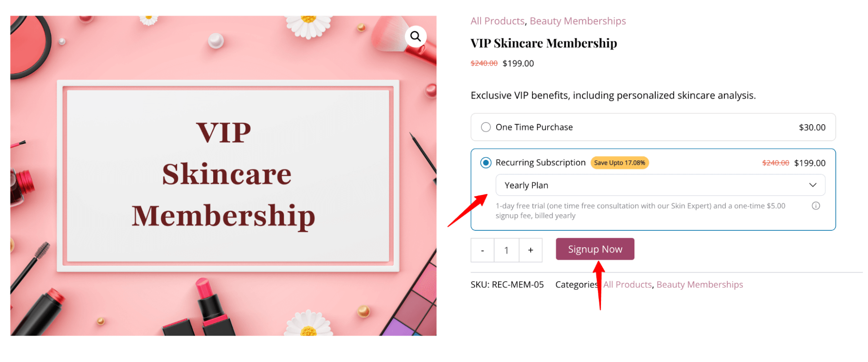The height and width of the screenshot is (362, 868).
Task: Click the discounted $199.00 price text
Action: point(518,63)
